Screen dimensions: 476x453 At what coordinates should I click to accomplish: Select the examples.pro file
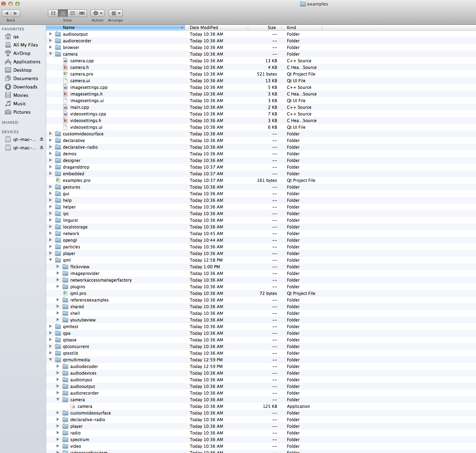point(77,181)
